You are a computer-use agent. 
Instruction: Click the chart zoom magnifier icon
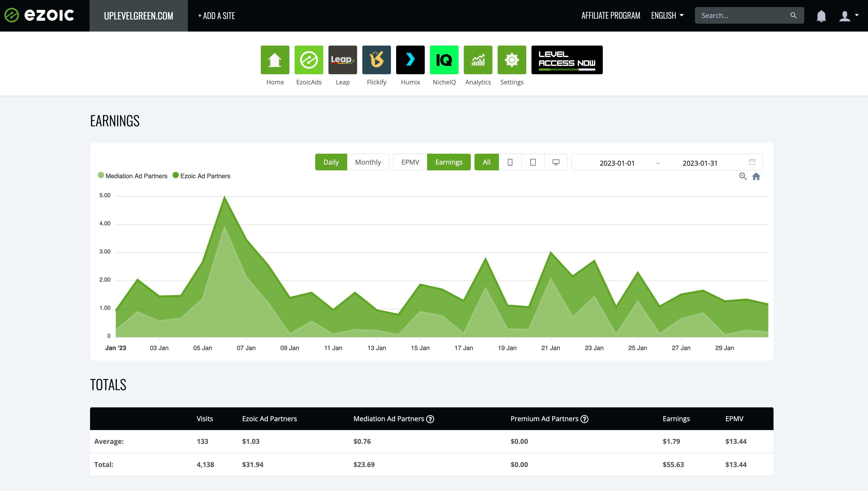pyautogui.click(x=743, y=176)
